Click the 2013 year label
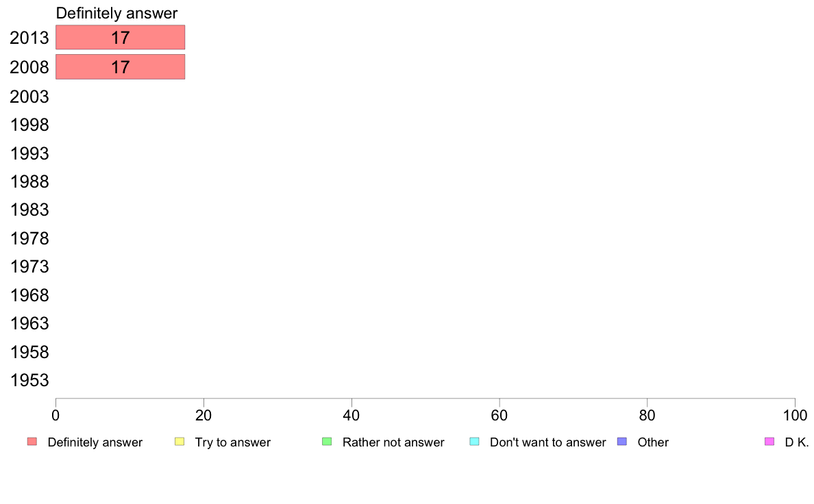 coord(29,38)
